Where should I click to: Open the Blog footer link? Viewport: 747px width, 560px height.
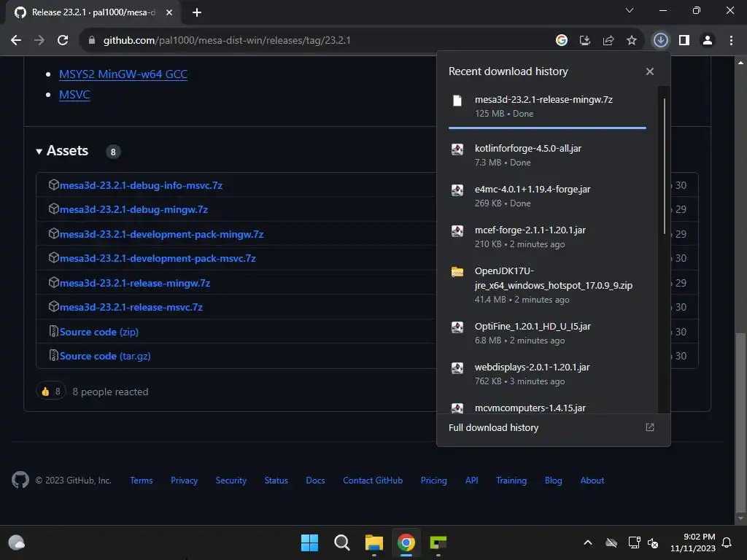[x=553, y=481]
